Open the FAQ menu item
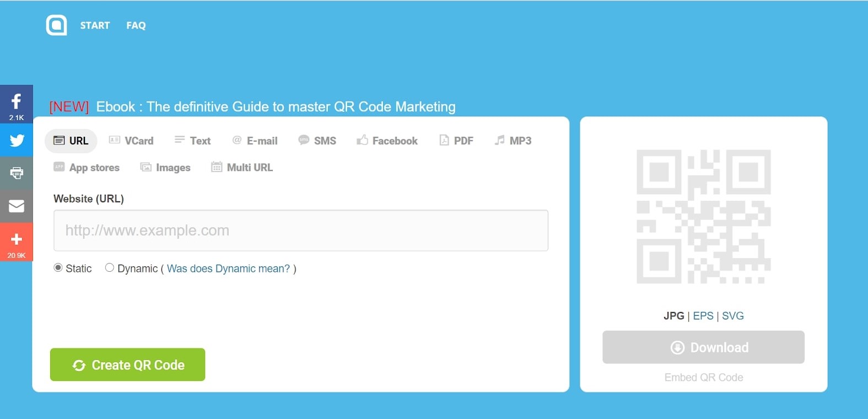Viewport: 868px width, 419px height. (136, 25)
